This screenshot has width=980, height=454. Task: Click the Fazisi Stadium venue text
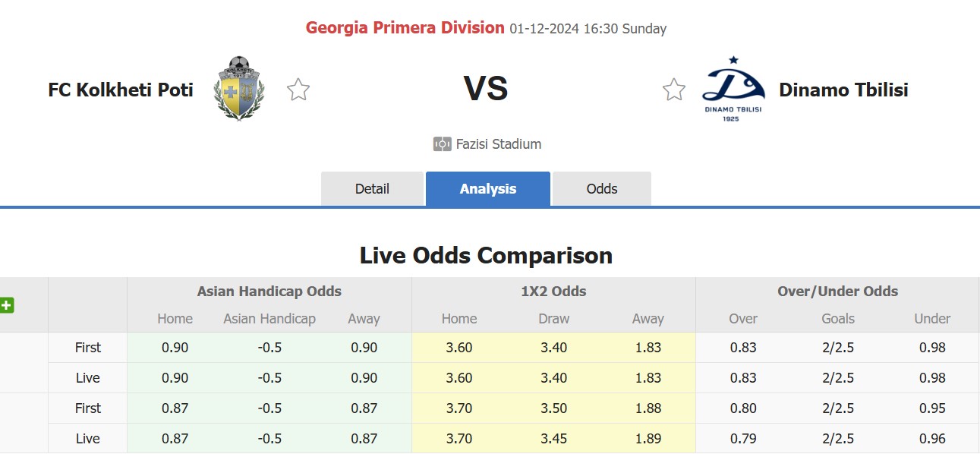[499, 143]
